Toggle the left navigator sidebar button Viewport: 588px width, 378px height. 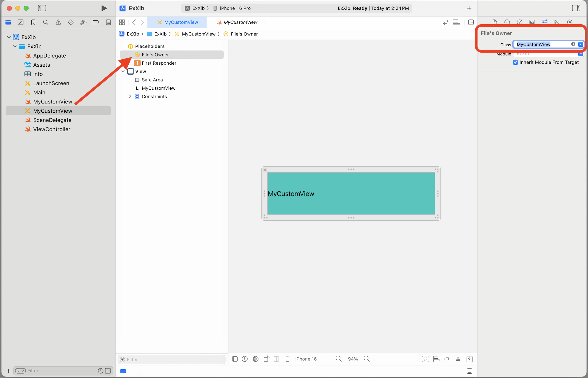point(42,8)
